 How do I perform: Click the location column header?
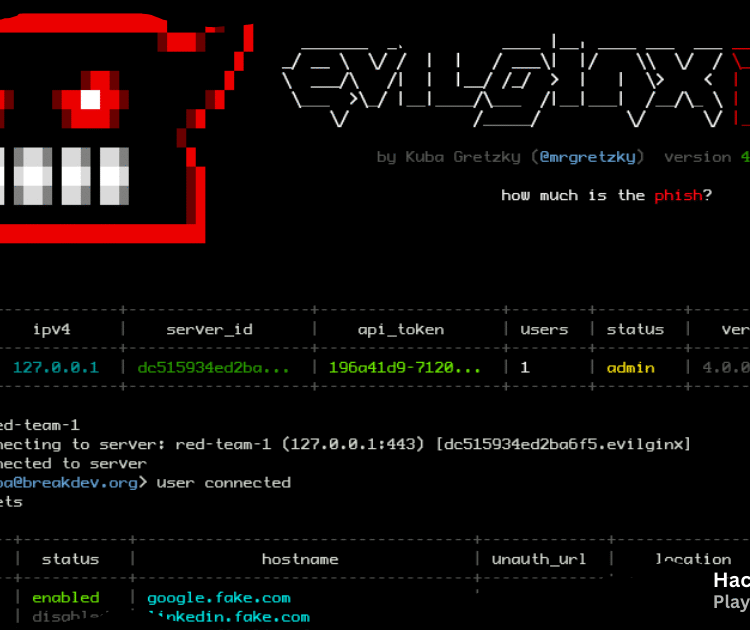point(693,559)
